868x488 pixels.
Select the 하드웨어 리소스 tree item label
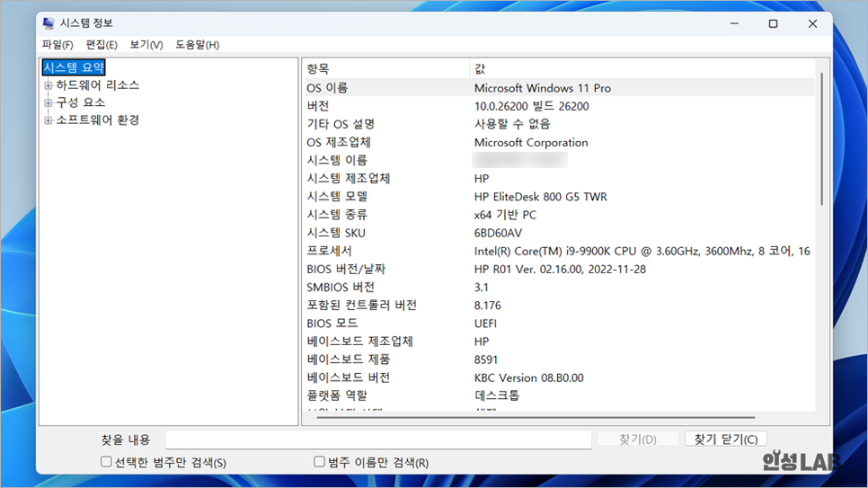97,85
